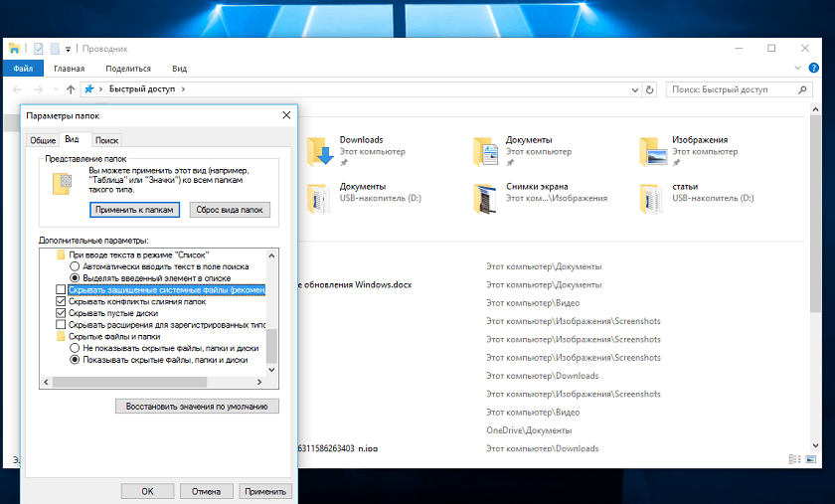Uncheck Скрывать пустые диски
This screenshot has height=504, width=835.
pyautogui.click(x=61, y=313)
